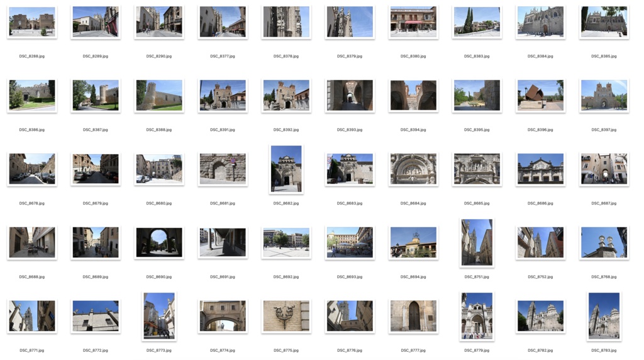Open the DSC_8685.jpg facade detail thumbnail
Image resolution: width=644 pixels, height=360 pixels.
477,169
